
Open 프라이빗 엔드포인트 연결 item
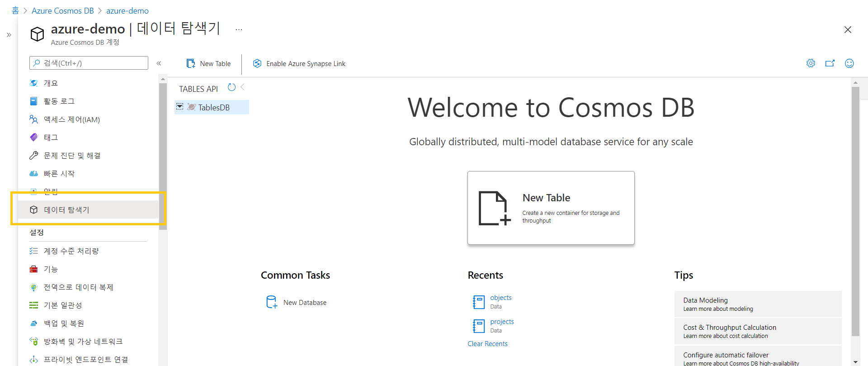(88, 359)
